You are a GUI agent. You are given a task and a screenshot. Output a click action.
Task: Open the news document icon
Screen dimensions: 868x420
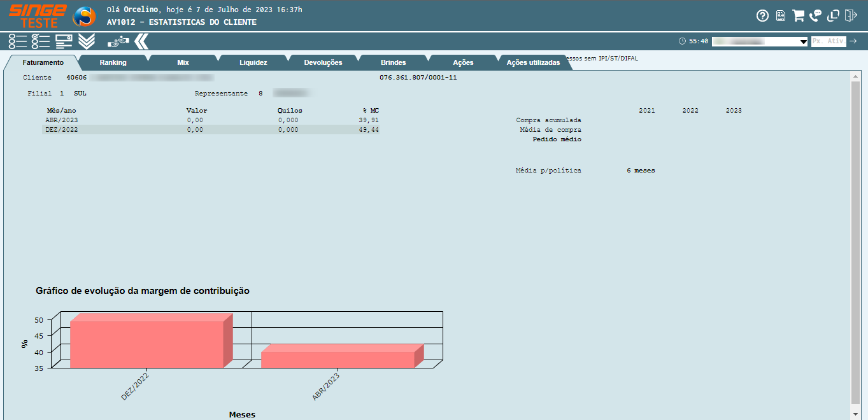point(780,16)
